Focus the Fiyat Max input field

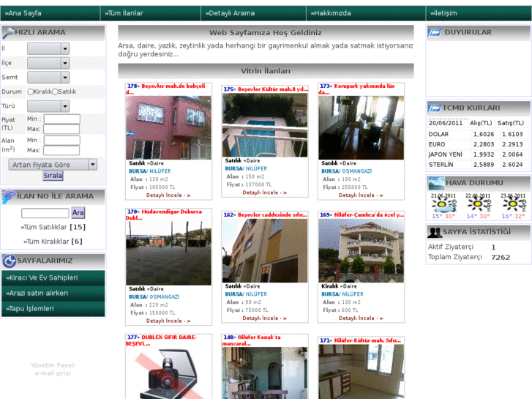click(x=61, y=129)
